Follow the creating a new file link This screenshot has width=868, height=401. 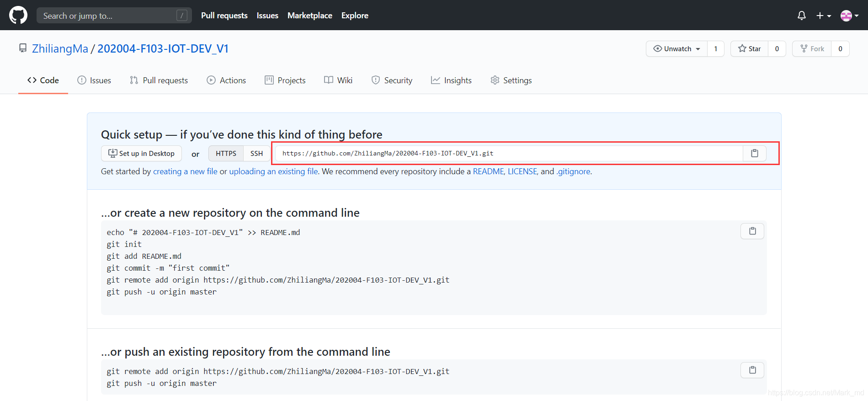pyautogui.click(x=185, y=171)
